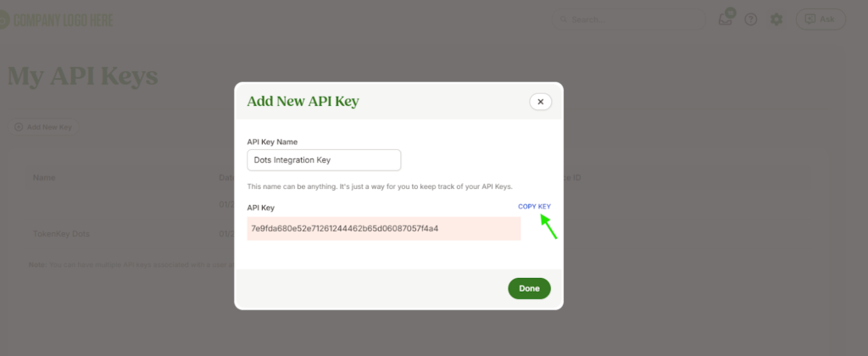Select the generated API key string
Screen dimensions: 868x356
[x=345, y=228]
